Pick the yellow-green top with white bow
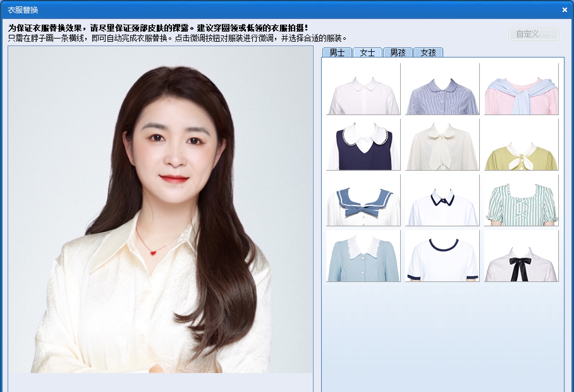 tap(521, 145)
